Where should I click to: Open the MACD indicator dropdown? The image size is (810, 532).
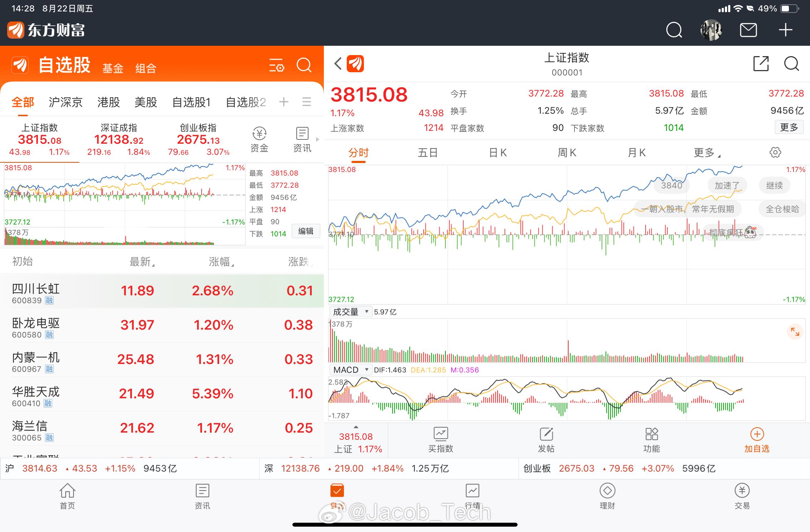[350, 370]
